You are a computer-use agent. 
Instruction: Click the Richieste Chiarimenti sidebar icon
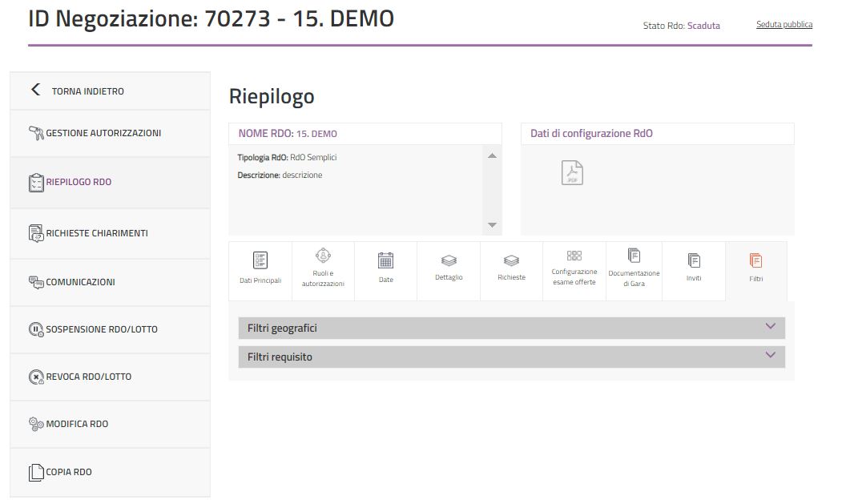pyautogui.click(x=35, y=233)
